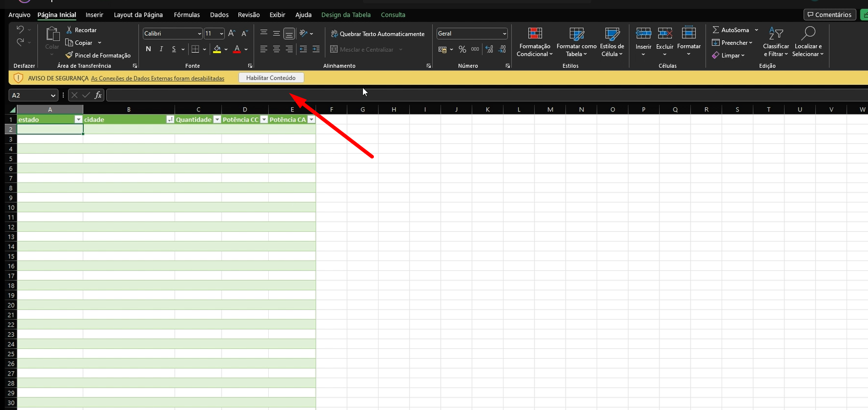Click the Formatar como Tabela icon
Viewport: 868px width, 410px height.
pos(576,34)
